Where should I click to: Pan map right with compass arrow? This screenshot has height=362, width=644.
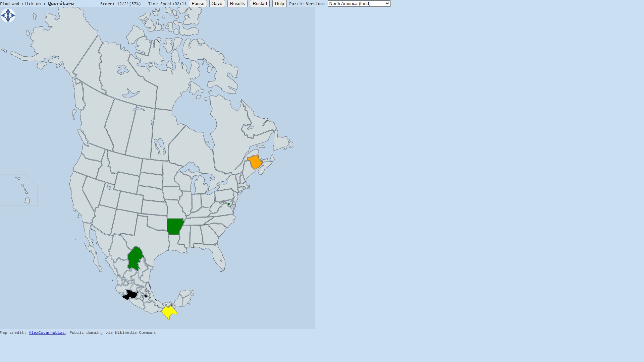[x=13, y=15]
